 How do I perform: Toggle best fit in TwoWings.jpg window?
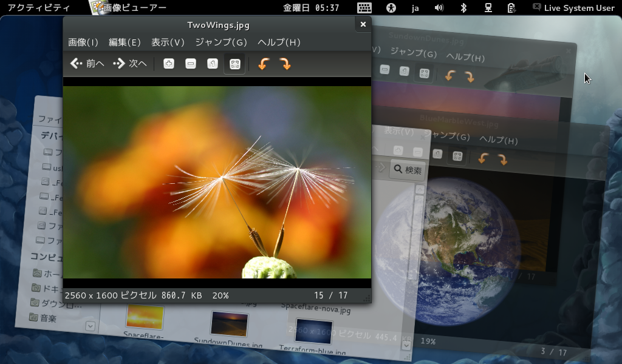click(x=235, y=64)
